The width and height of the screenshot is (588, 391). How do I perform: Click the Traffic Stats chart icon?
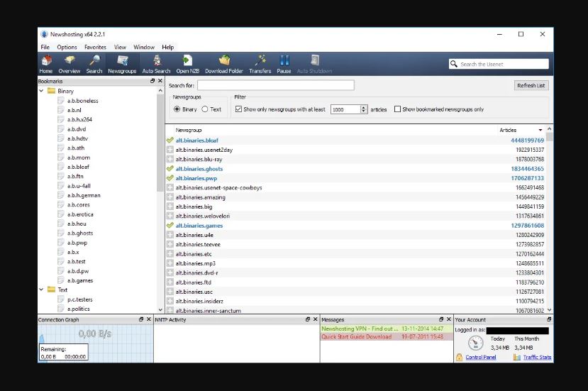click(517, 357)
